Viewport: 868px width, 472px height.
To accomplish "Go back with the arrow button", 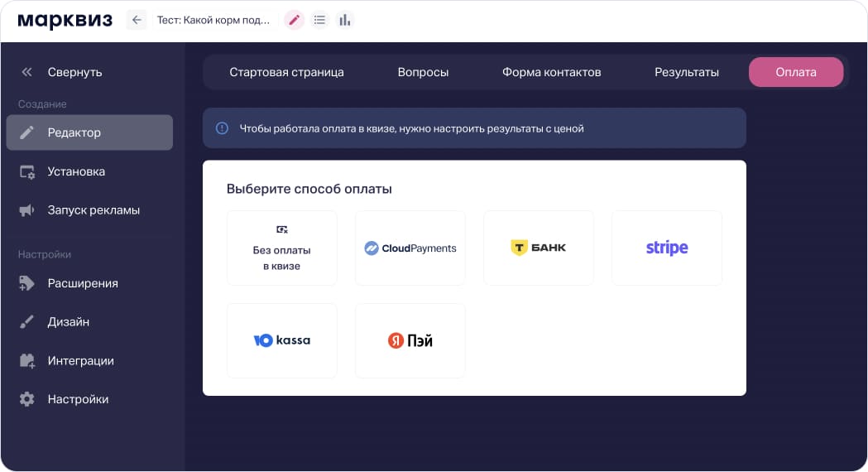I will pyautogui.click(x=137, y=20).
